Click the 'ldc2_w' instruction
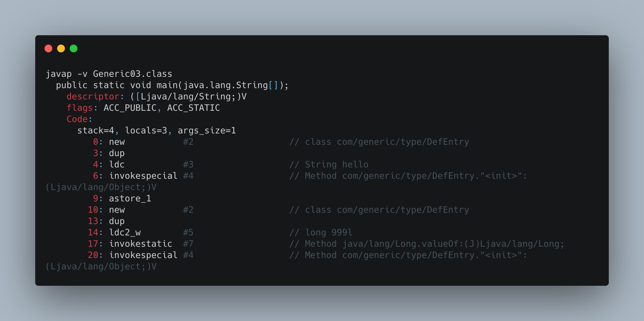This screenshot has width=644, height=321. click(125, 233)
